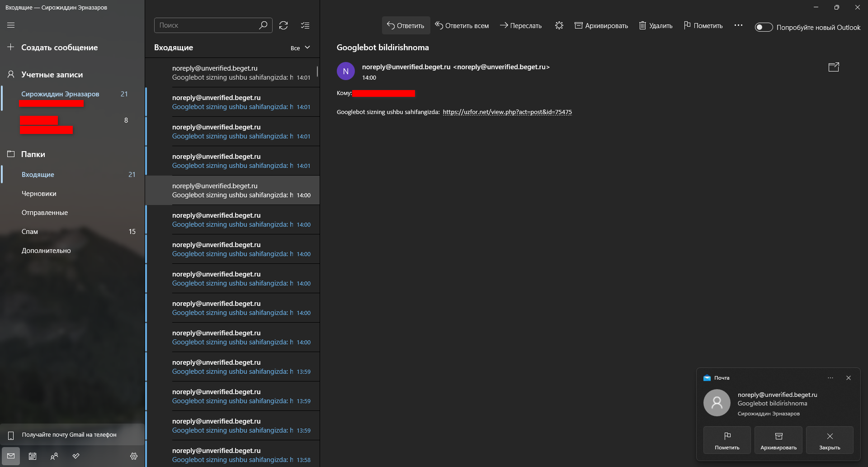Open message in new window icon

click(833, 67)
